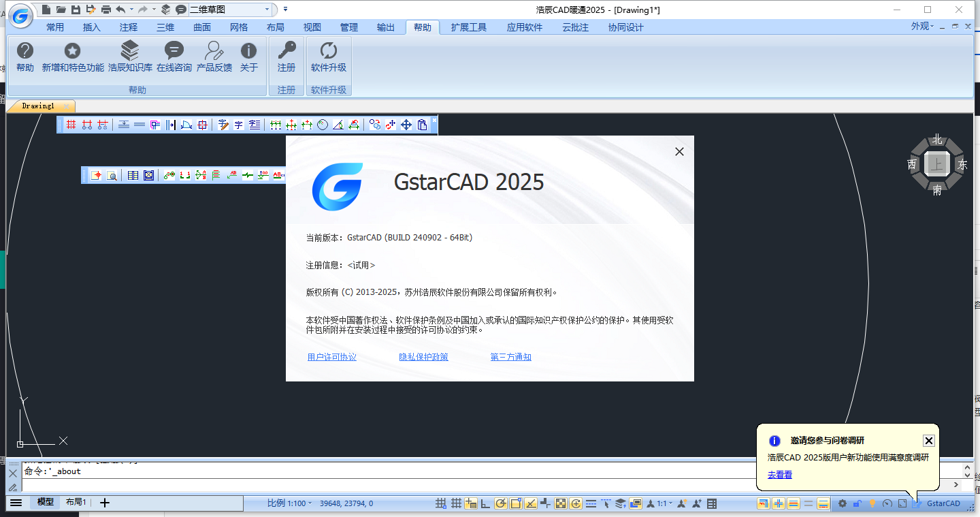Image resolution: width=980 pixels, height=517 pixels.
Task: Toggle grid display in status bar
Action: (x=456, y=503)
